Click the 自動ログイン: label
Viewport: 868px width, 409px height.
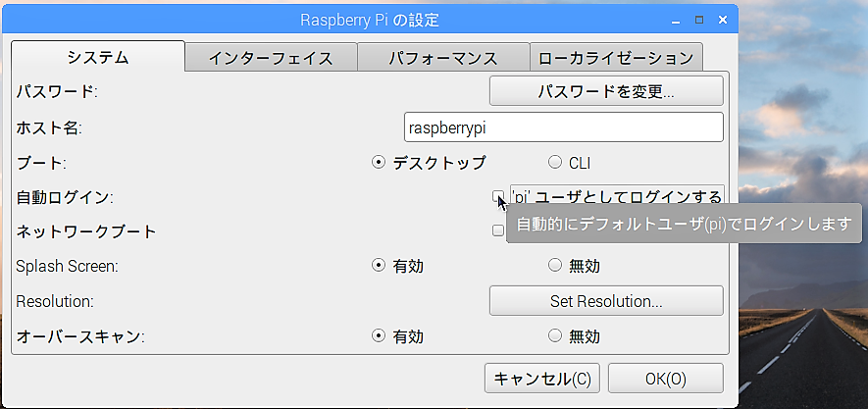[65, 197]
